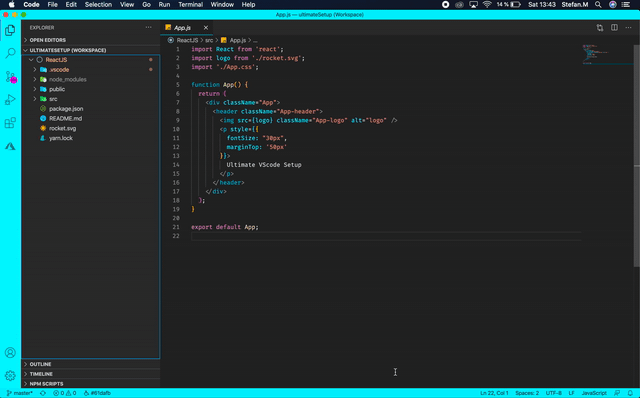This screenshot has width=640, height=398.
Task: Click the master branch indicator
Action: 20,393
